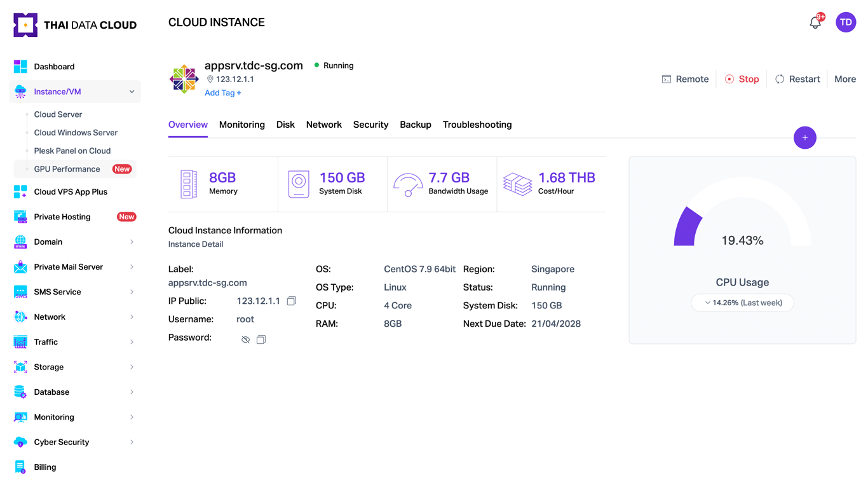Click the OS value CentOS 7.9 64bit
This screenshot has width=868, height=480.
(419, 269)
